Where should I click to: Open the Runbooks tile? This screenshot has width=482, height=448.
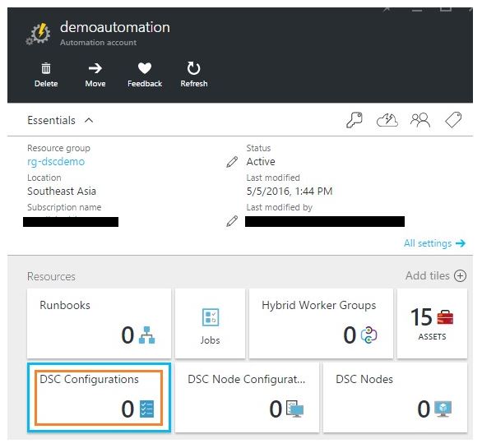click(x=99, y=323)
